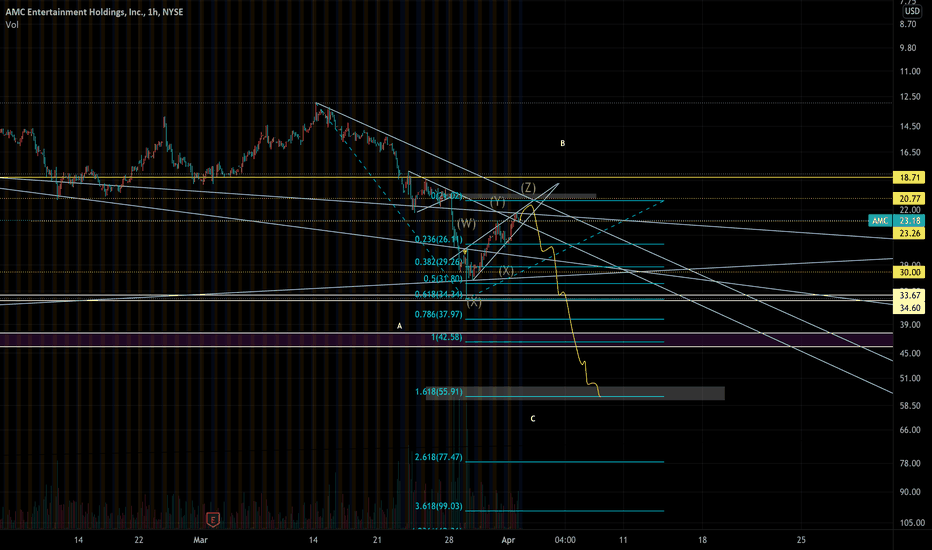This screenshot has height=550, width=932.
Task: Click the 0.5(31.80) Fibonacci level label
Action: pyautogui.click(x=443, y=279)
